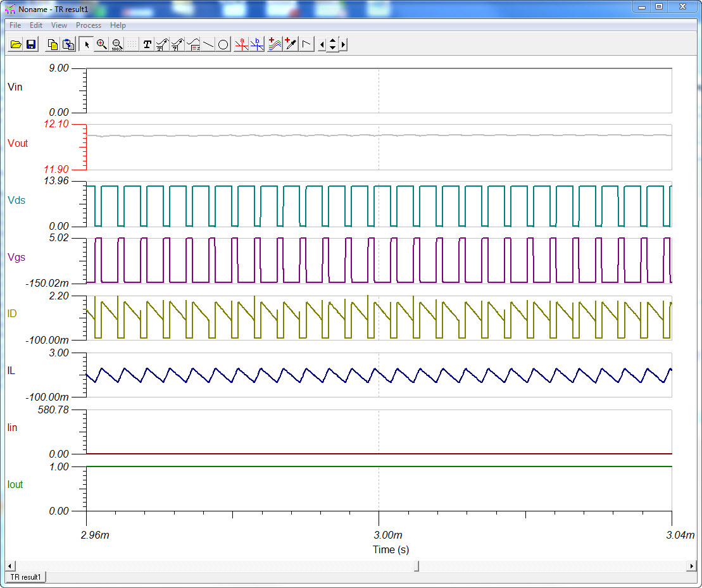
Task: Select the ellipse drawing tool
Action: click(x=223, y=44)
